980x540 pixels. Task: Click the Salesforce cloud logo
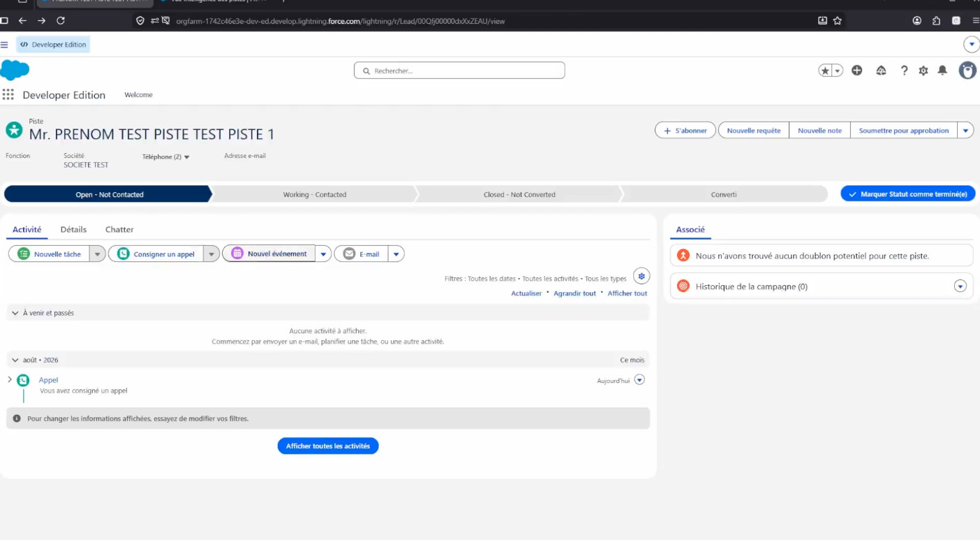point(15,71)
